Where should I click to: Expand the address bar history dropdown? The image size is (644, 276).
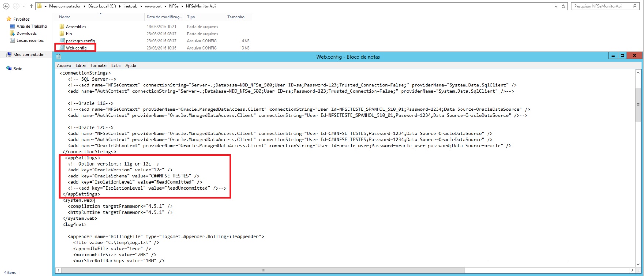556,6
